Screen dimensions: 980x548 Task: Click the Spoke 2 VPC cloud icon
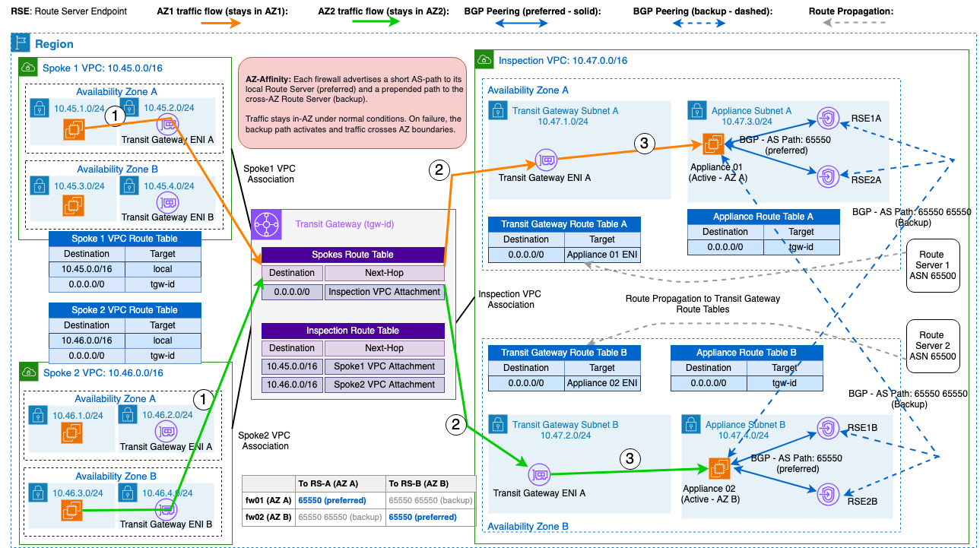point(28,372)
